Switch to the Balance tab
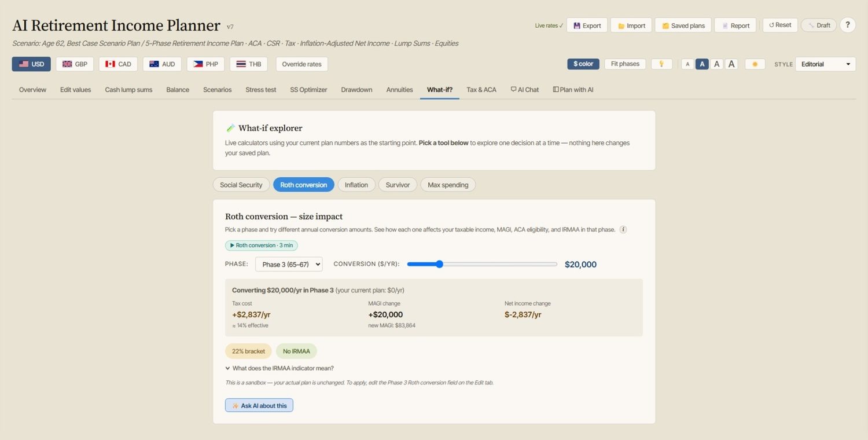The image size is (868, 440). pyautogui.click(x=178, y=90)
